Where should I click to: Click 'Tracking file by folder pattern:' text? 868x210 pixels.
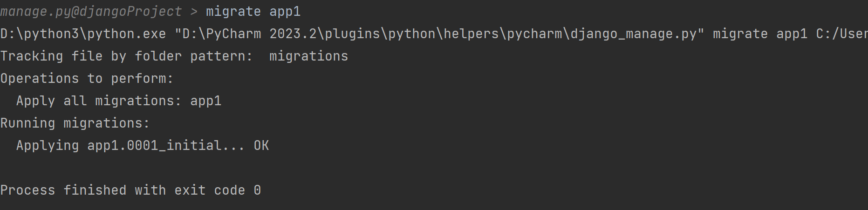(x=126, y=56)
